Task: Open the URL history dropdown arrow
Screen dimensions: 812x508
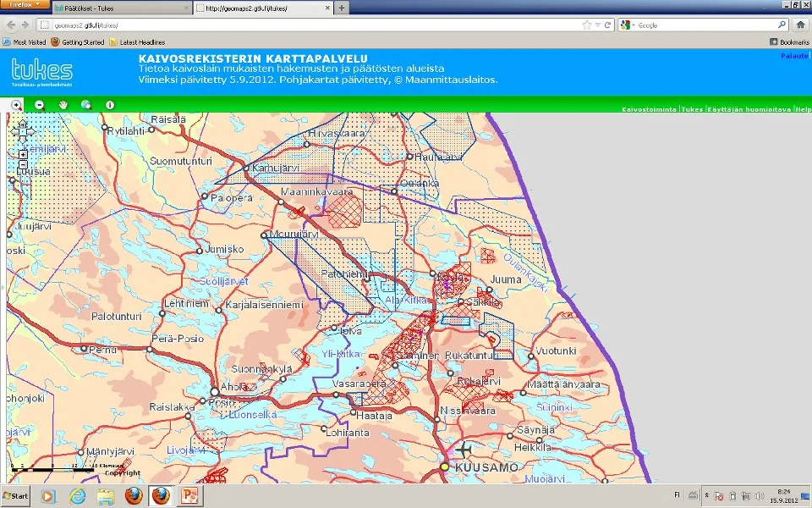Action: [597, 25]
